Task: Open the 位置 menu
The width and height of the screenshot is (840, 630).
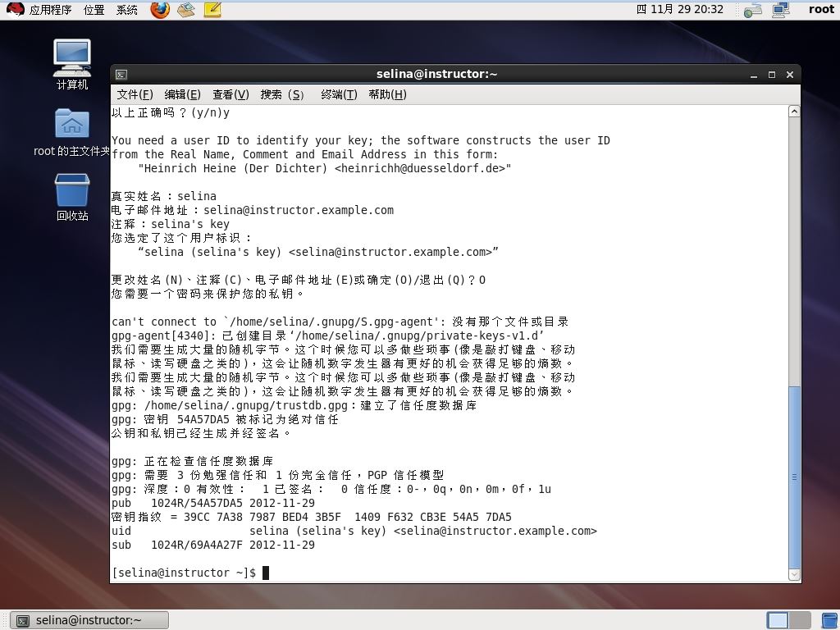Action: (x=94, y=10)
